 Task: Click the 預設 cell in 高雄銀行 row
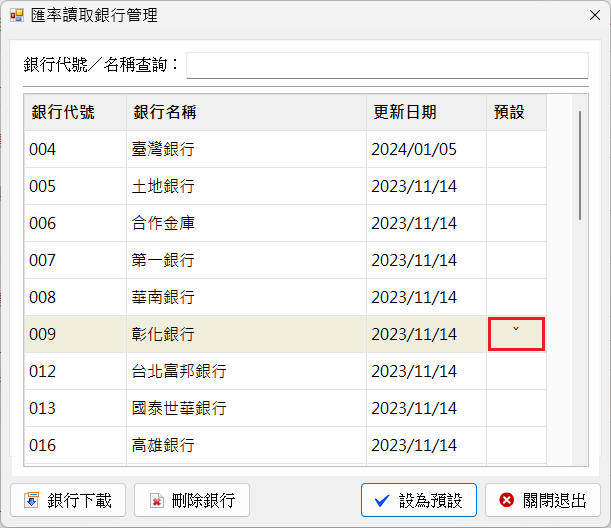[516, 445]
